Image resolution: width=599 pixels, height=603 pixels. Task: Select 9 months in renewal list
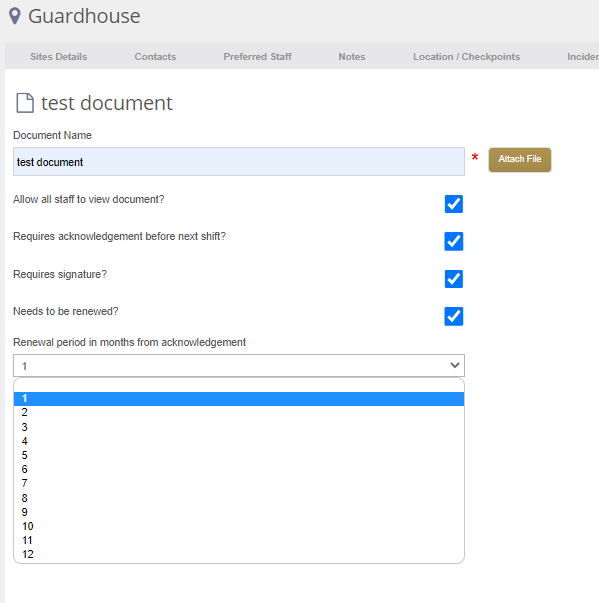pos(239,512)
